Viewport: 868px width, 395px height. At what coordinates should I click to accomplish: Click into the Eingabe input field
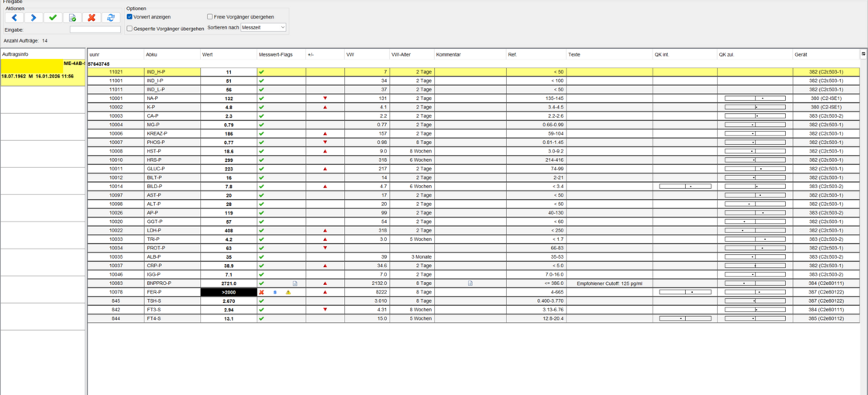(95, 29)
